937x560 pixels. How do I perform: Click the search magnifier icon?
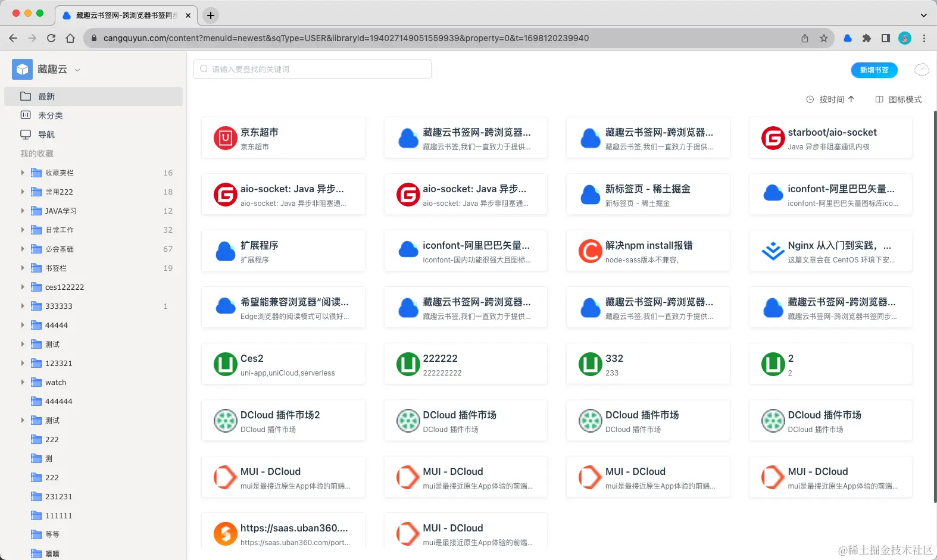pyautogui.click(x=204, y=69)
